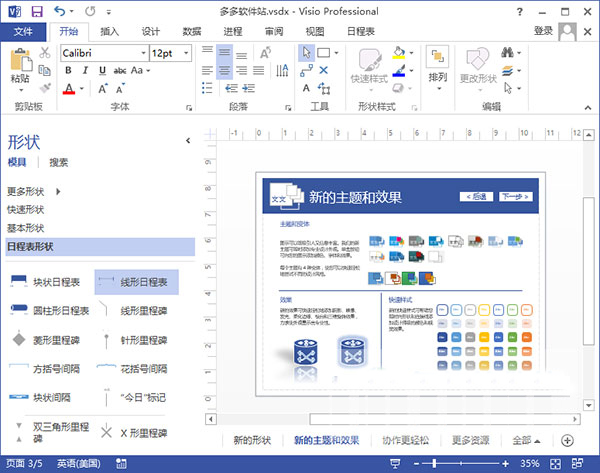600x473 pixels.
Task: Increase paragraph indent
Action: (x=249, y=88)
